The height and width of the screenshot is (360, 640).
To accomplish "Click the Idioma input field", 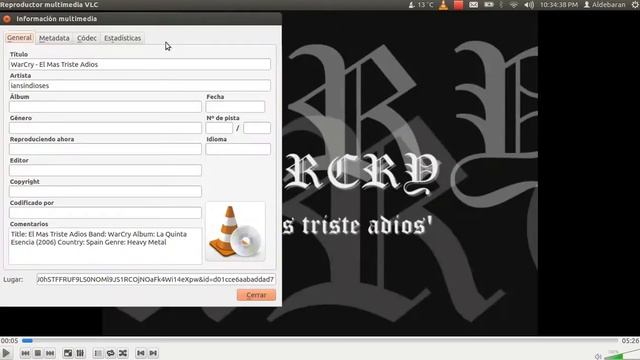I will point(238,149).
